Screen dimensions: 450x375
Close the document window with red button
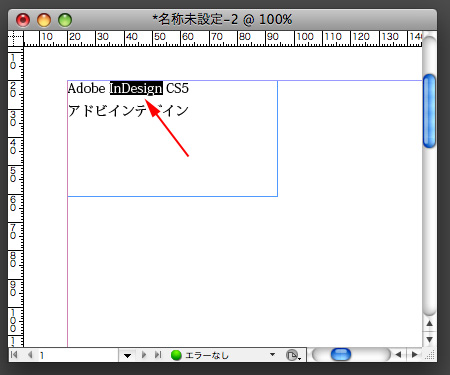click(23, 20)
